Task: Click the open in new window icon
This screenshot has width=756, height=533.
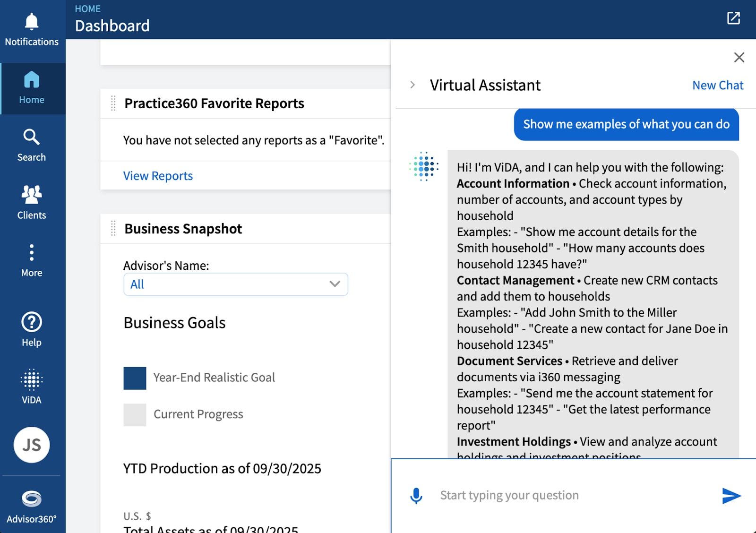Action: pos(733,18)
